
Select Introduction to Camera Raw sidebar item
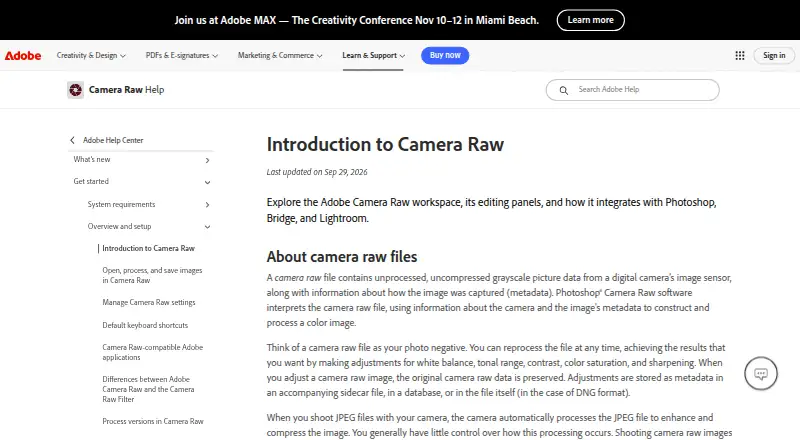pyautogui.click(x=148, y=248)
